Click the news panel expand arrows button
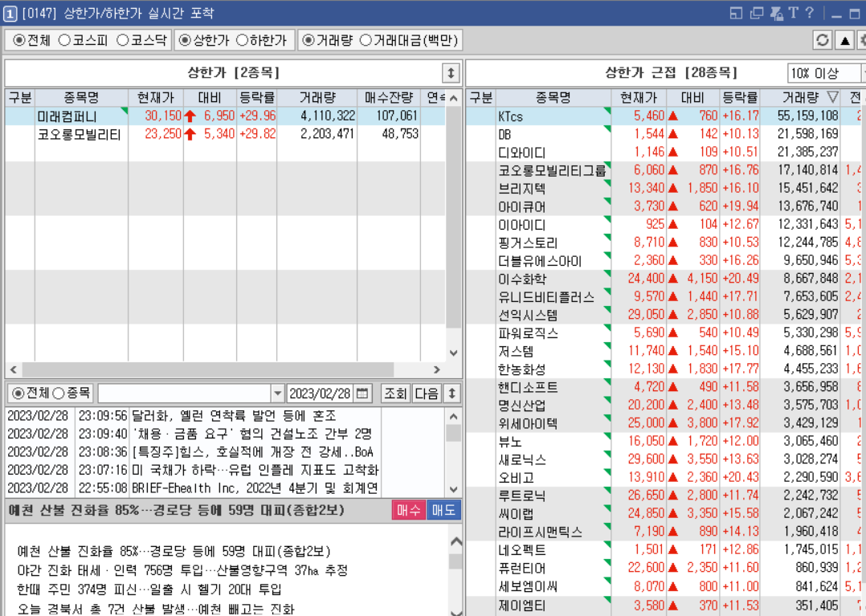Viewport: 866px width, 616px height. (451, 394)
